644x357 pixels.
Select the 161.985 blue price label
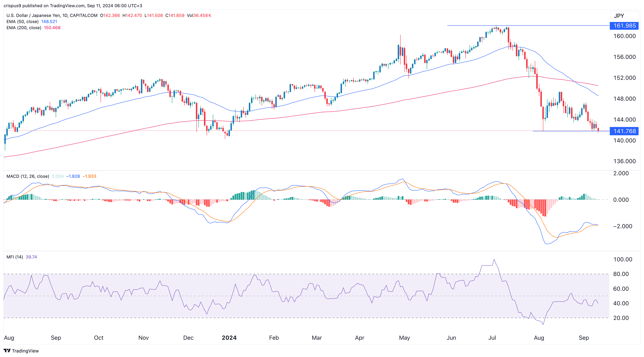coord(624,25)
